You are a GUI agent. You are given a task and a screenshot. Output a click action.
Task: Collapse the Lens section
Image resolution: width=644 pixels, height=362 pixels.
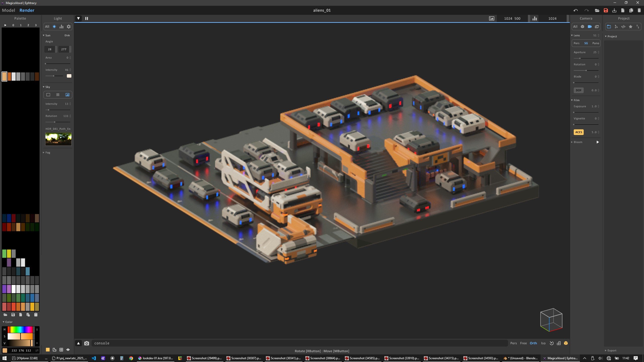[575, 35]
